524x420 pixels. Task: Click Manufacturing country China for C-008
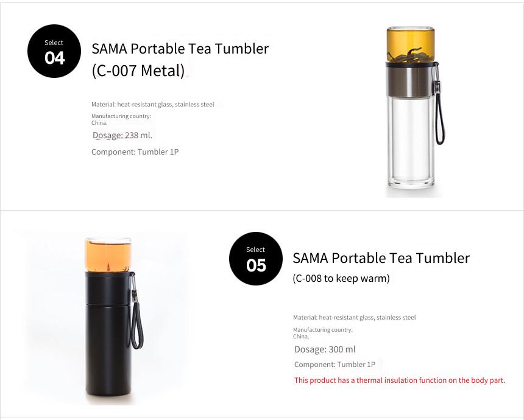(323, 333)
